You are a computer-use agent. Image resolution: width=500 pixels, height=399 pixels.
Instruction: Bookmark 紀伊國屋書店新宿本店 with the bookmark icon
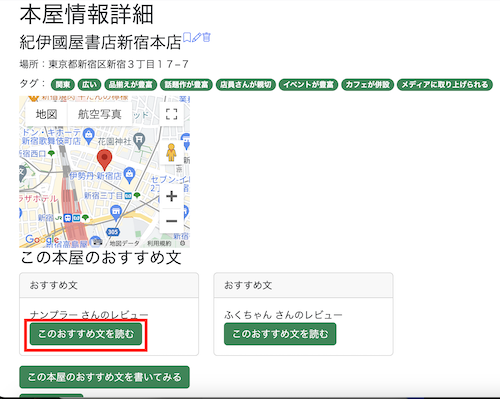click(187, 37)
